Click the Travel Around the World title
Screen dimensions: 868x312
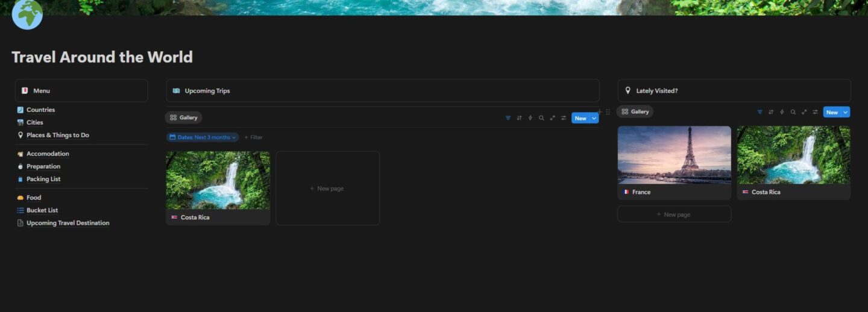coord(102,57)
